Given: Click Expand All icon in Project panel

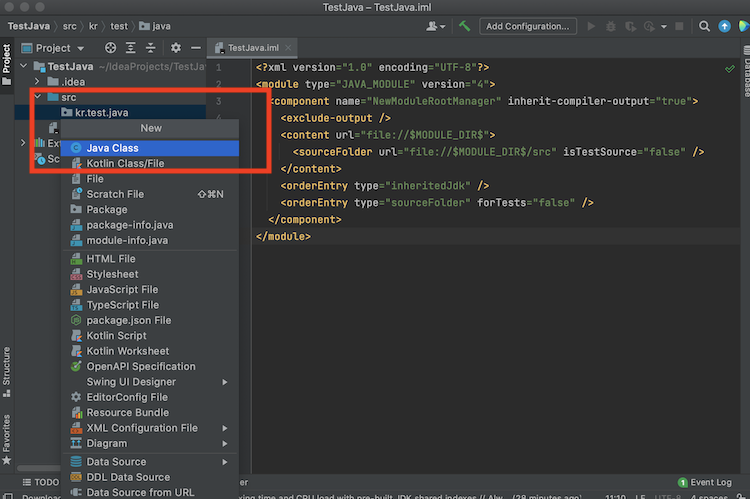Looking at the screenshot, I should coord(131,48).
